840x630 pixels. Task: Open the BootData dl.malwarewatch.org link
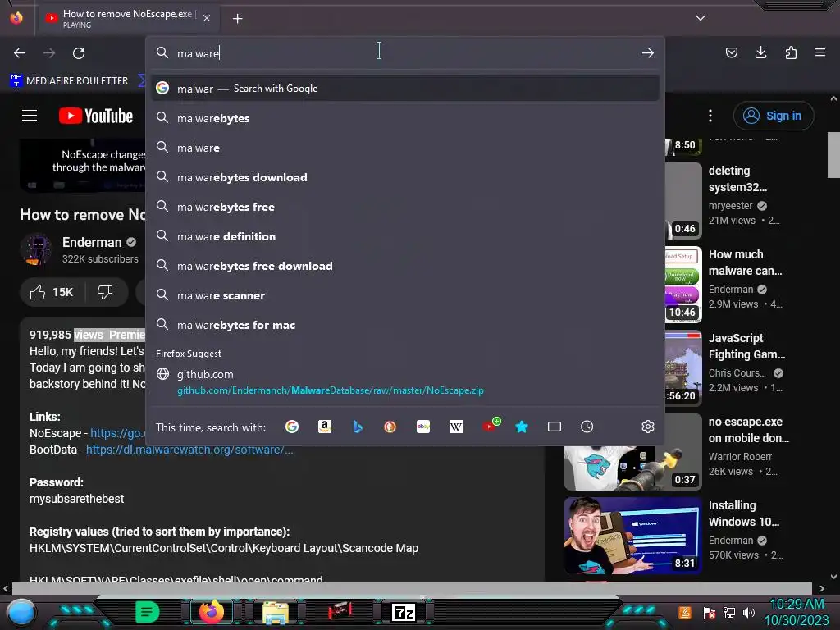(x=189, y=450)
